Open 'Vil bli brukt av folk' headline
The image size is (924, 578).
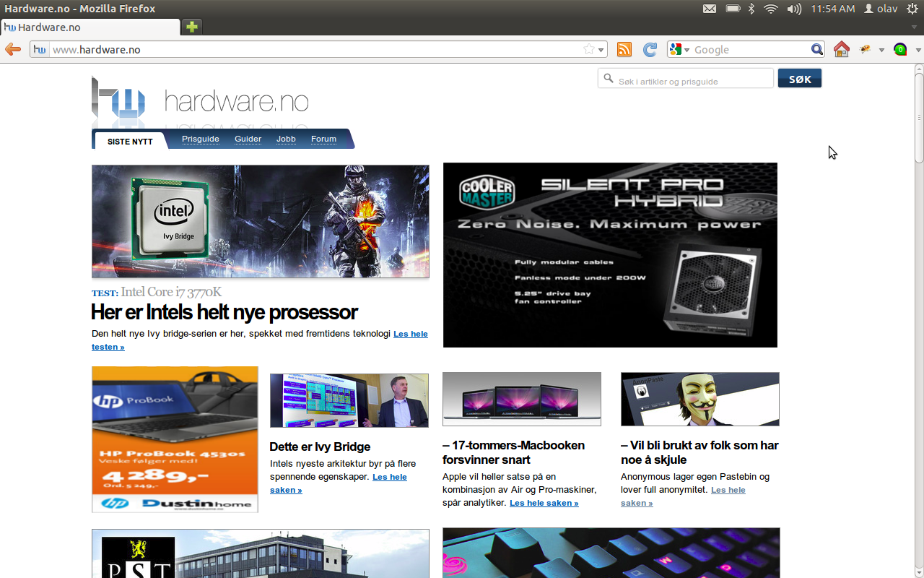click(699, 452)
